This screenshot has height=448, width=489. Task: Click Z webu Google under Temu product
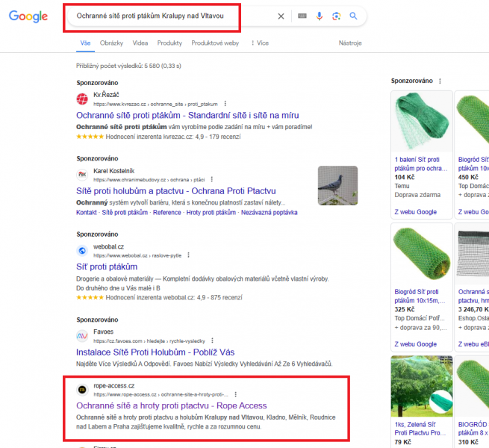pyautogui.click(x=415, y=212)
